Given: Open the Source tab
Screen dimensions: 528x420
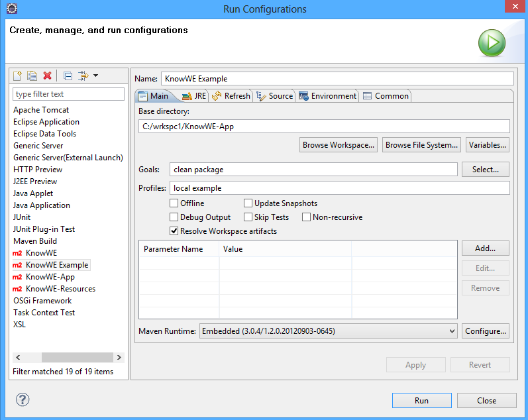Looking at the screenshot, I should click(275, 96).
